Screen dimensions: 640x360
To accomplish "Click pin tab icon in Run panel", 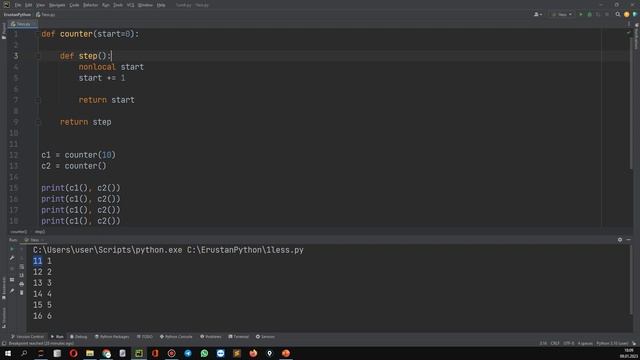I will [x=12, y=291].
